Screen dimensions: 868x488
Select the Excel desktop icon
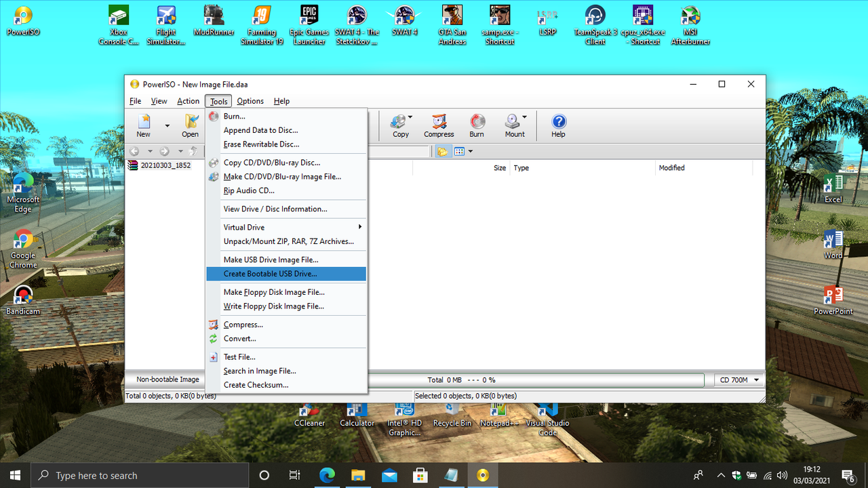[x=833, y=189]
